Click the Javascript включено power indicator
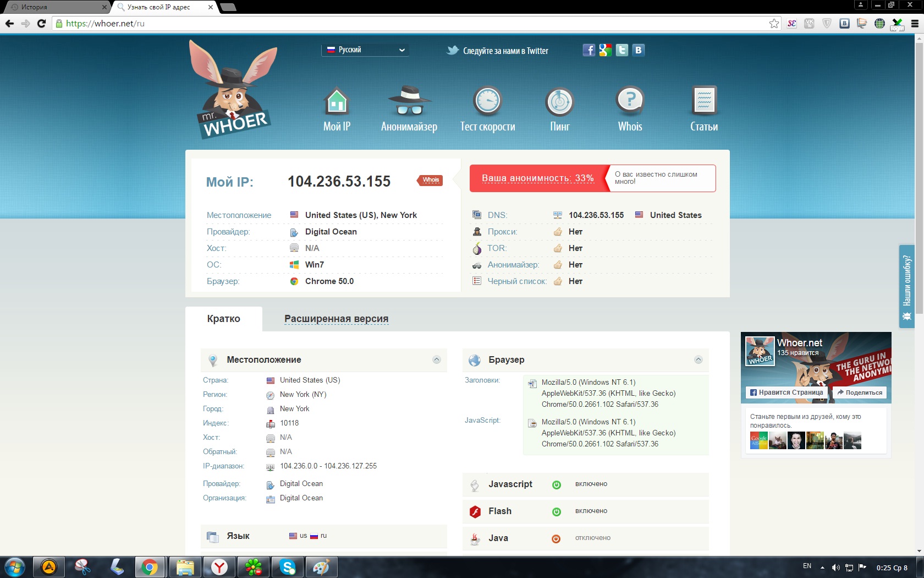The image size is (924, 578). point(557,484)
